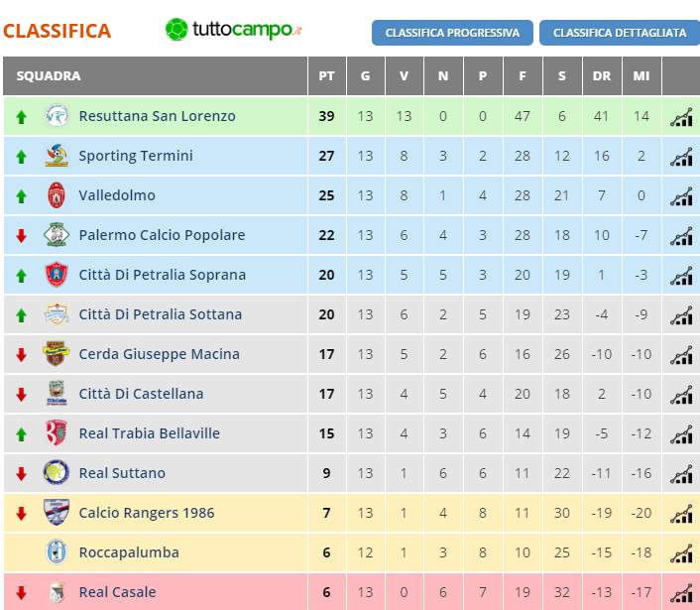Open Città Di Petralia Sottana trend chart

click(x=681, y=315)
